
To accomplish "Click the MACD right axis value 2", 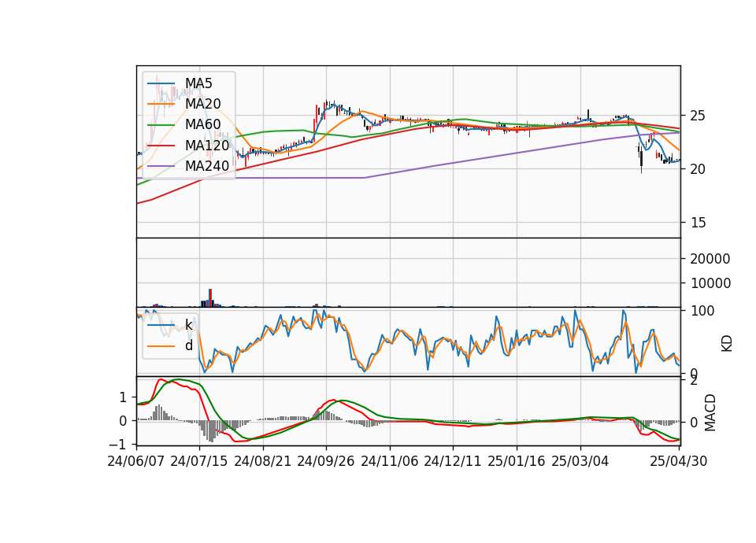I will click(694, 381).
